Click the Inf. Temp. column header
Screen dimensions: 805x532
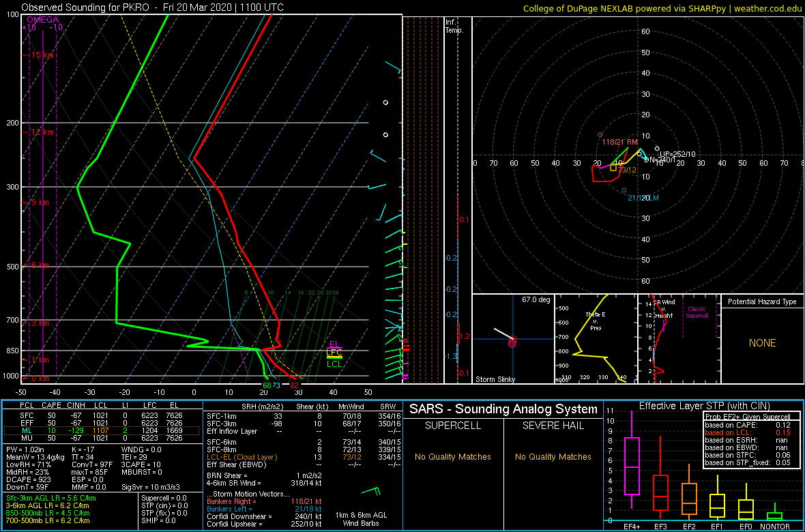[x=454, y=26]
